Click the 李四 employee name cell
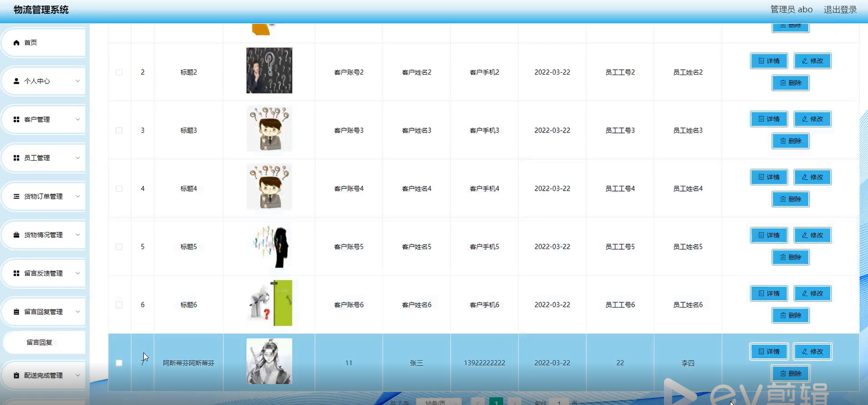 click(688, 363)
